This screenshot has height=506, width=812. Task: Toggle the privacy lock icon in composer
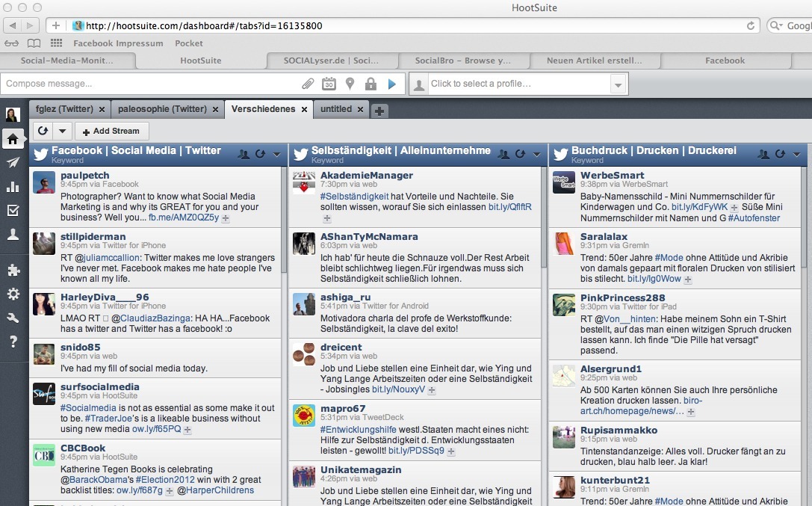371,84
